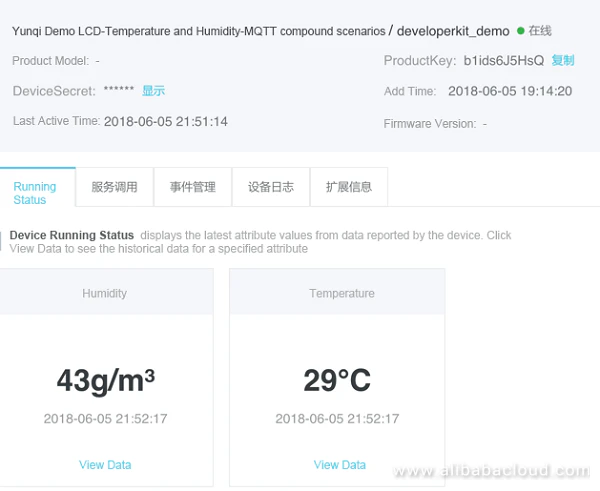Click the Device Running Status heading
Image resolution: width=600 pixels, height=491 pixels.
72,235
